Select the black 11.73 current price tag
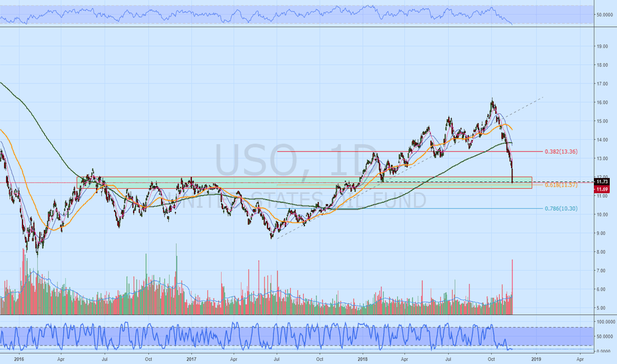 click(602, 182)
